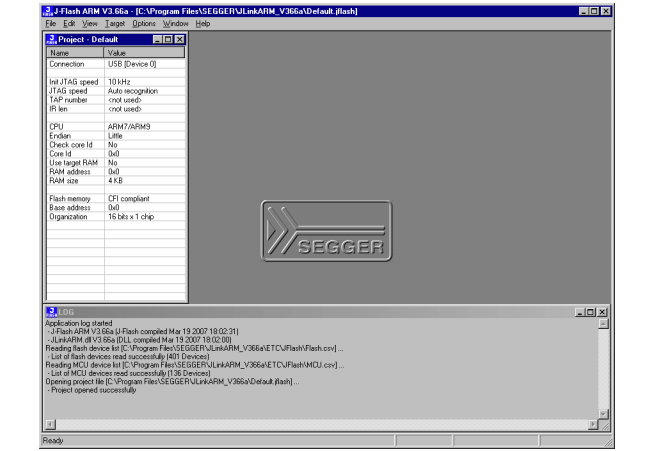Close the Project - Default window
This screenshot has width=660, height=451.
point(179,40)
